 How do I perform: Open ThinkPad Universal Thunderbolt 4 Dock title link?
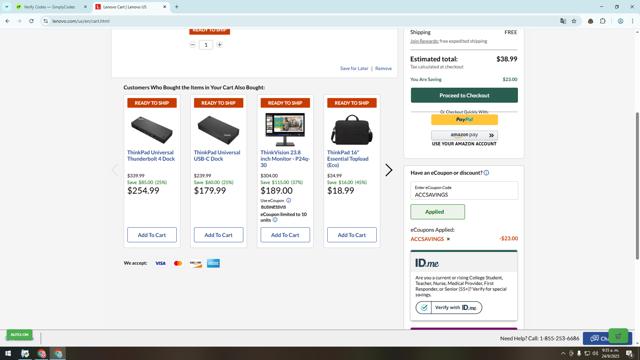(151, 156)
